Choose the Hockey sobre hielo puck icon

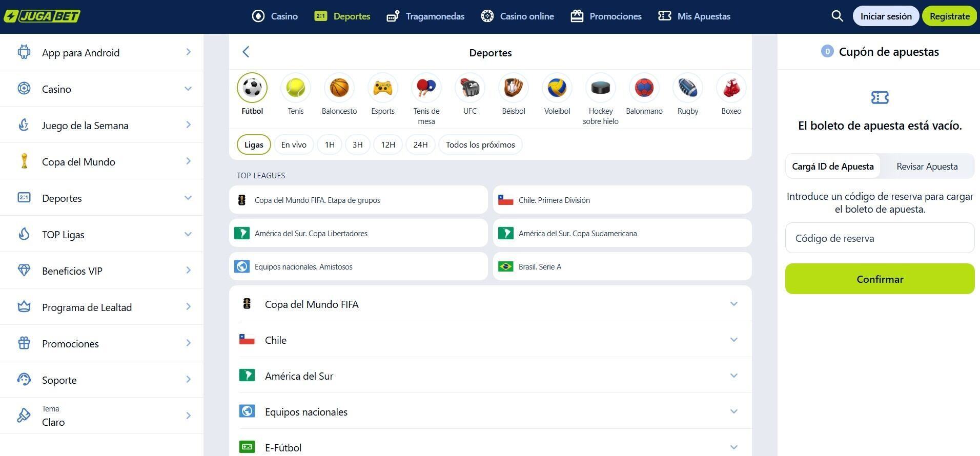[601, 88]
